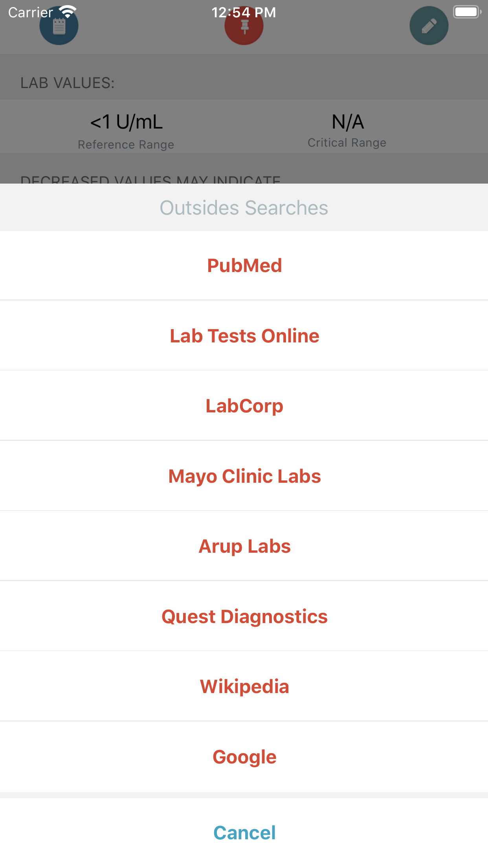
Task: Select the Arup Labs entry
Action: [x=244, y=546]
